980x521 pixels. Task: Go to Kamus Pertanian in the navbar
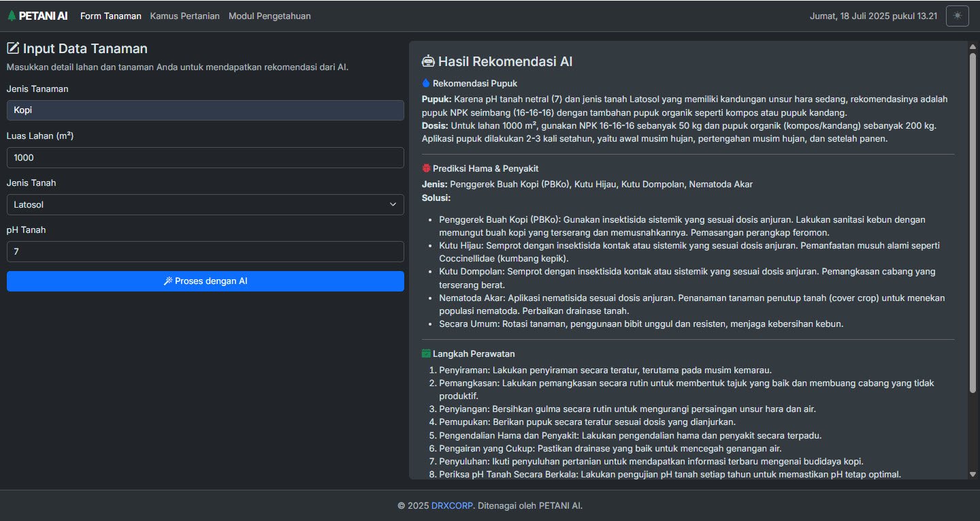pyautogui.click(x=185, y=16)
